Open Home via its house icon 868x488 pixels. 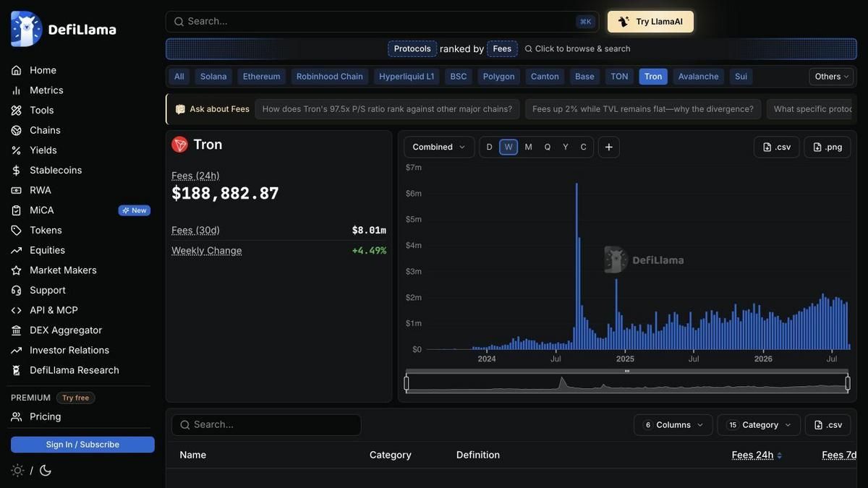click(x=17, y=70)
